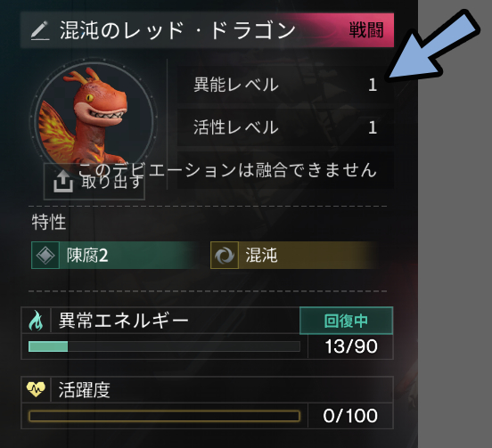Select the 陳腐2 trait label
Viewport: 492px width, 448px height.
click(x=87, y=256)
